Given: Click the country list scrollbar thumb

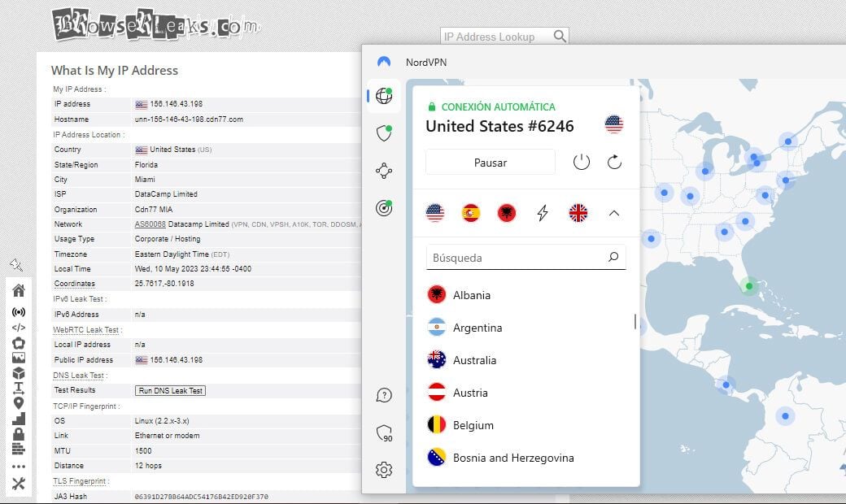Looking at the screenshot, I should click(635, 322).
